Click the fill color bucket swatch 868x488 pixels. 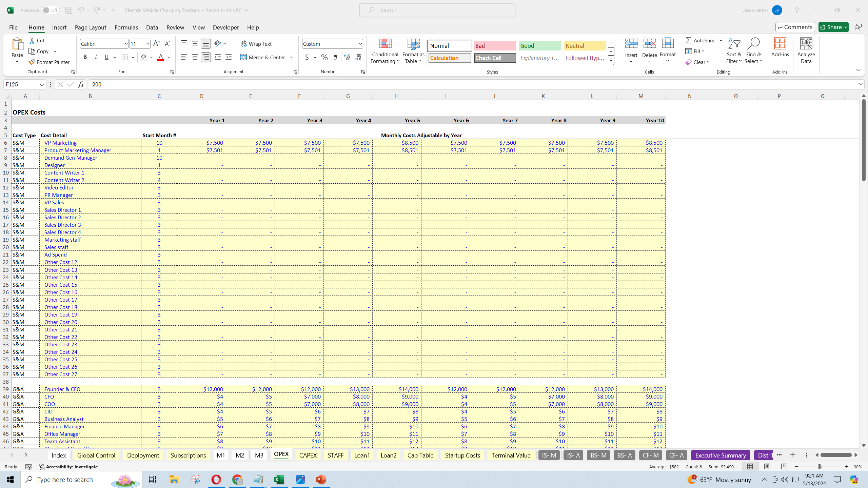(144, 57)
